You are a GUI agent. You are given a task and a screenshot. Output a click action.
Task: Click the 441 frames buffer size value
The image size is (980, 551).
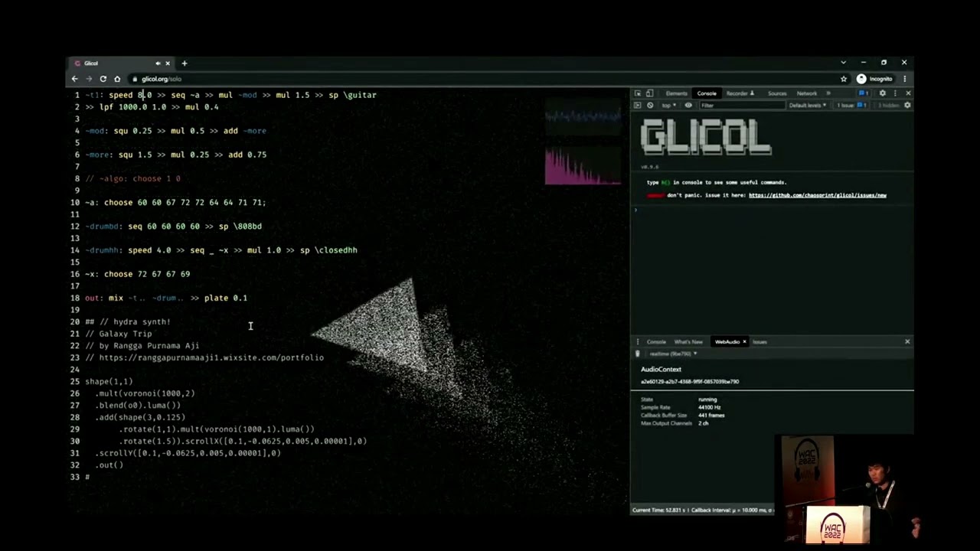point(711,415)
